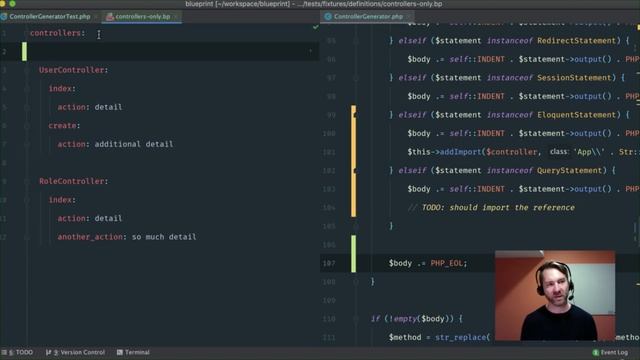Click the QueryStatement class name
640x360 pixels.
pyautogui.click(x=569, y=171)
